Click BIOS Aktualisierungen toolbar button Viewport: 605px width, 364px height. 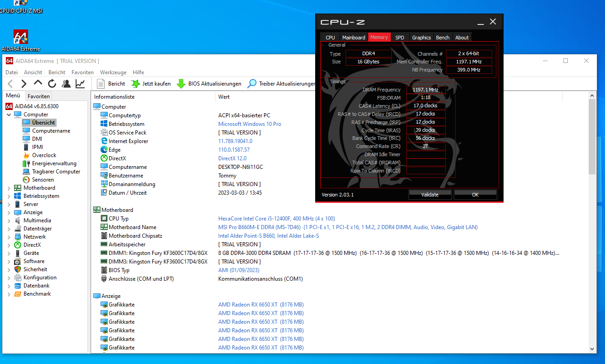[x=209, y=84]
